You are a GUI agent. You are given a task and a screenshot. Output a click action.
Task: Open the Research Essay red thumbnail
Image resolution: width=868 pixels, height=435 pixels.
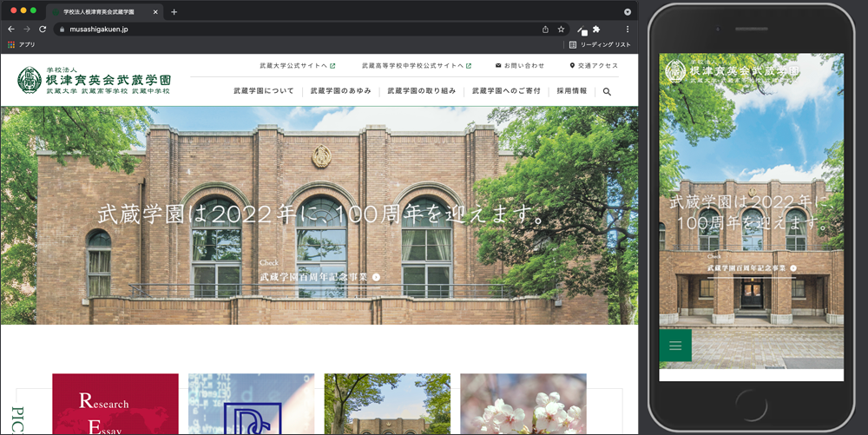(115, 404)
